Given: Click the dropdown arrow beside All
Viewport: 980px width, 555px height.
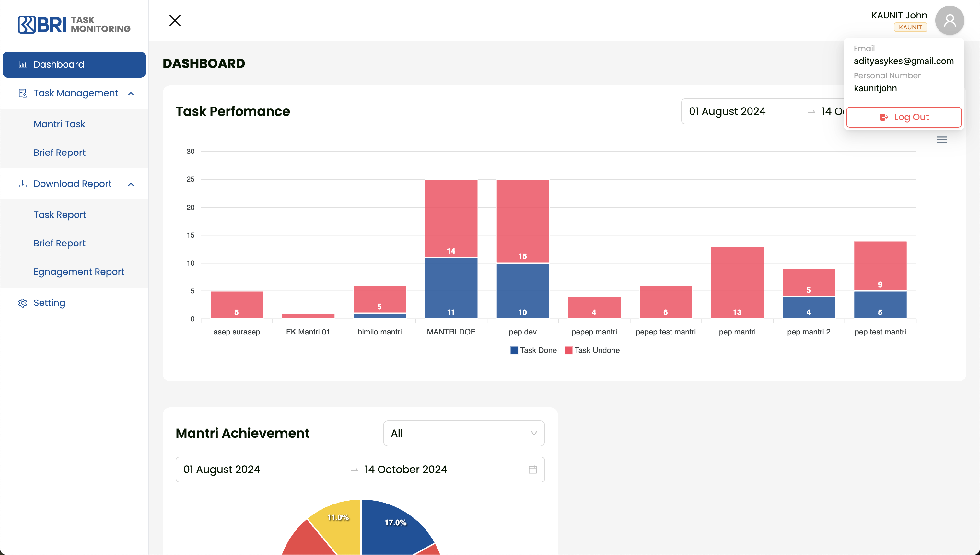Looking at the screenshot, I should coord(533,433).
